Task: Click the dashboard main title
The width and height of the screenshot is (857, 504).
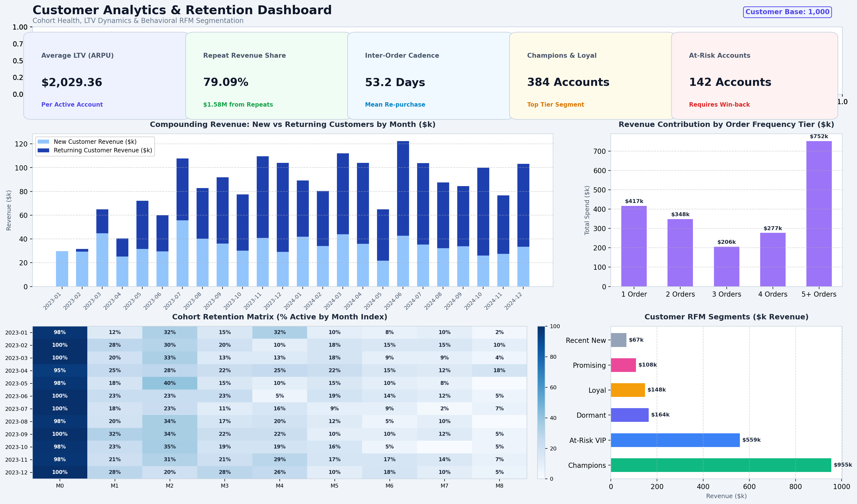Action: [182, 10]
